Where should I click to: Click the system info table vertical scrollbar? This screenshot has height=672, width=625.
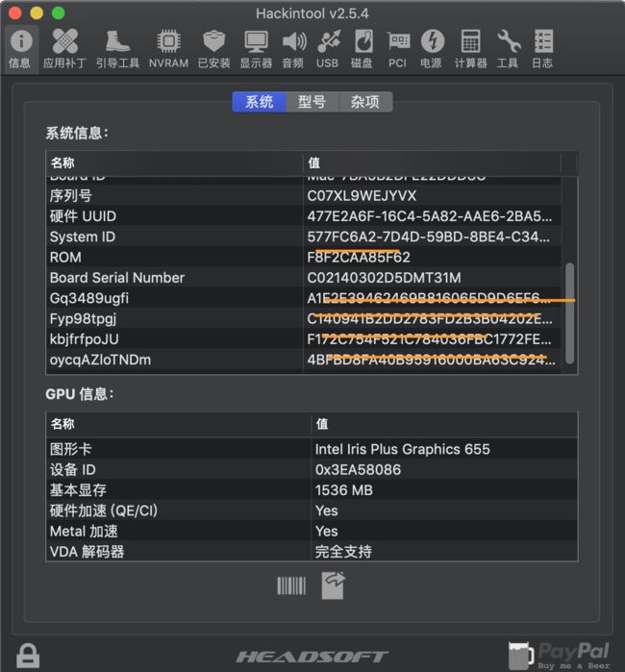coord(569,313)
